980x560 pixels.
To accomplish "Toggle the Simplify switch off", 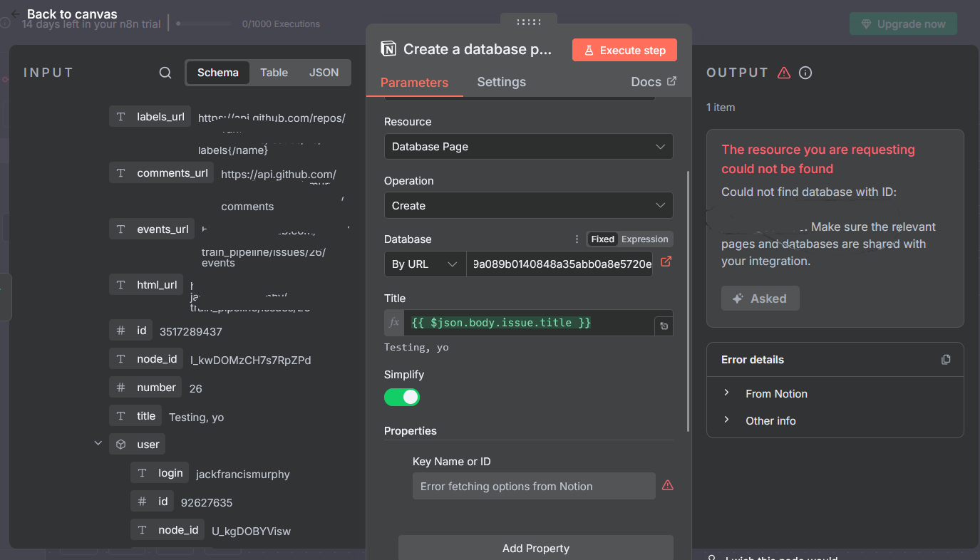I will click(402, 397).
